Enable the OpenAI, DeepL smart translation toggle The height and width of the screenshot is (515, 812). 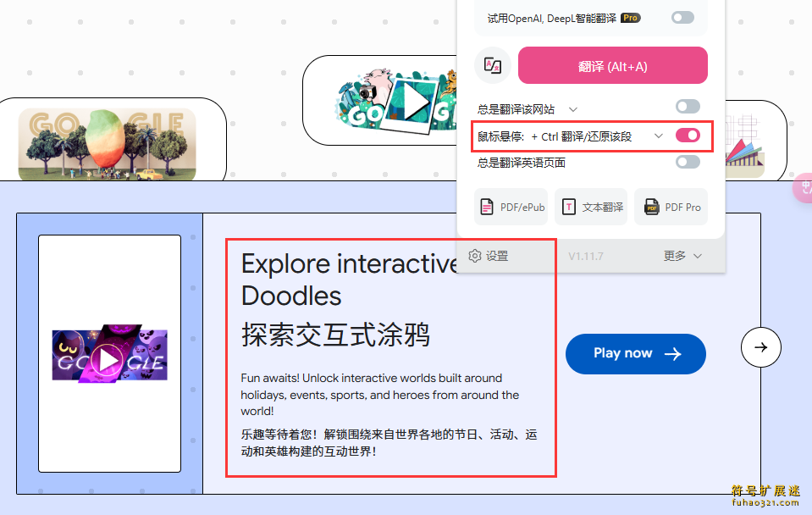(x=682, y=18)
